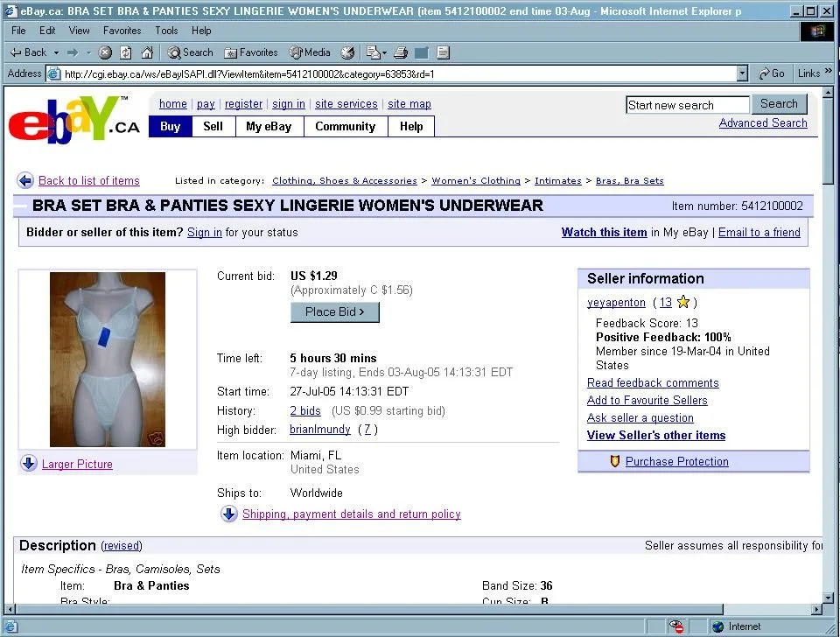This screenshot has width=840, height=637.
Task: Click the Place Bid button
Action: pos(334,311)
